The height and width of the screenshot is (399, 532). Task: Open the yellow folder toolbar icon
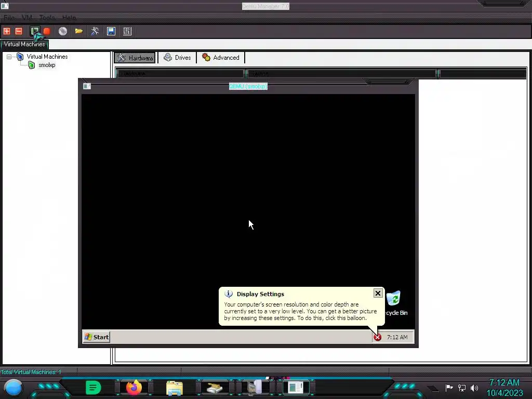[x=79, y=31]
